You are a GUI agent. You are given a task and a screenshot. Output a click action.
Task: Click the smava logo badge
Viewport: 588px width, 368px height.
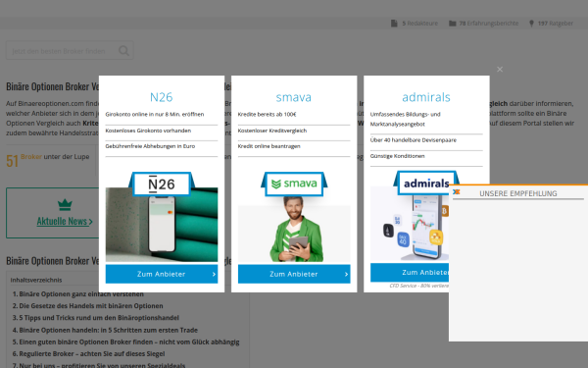(294, 184)
